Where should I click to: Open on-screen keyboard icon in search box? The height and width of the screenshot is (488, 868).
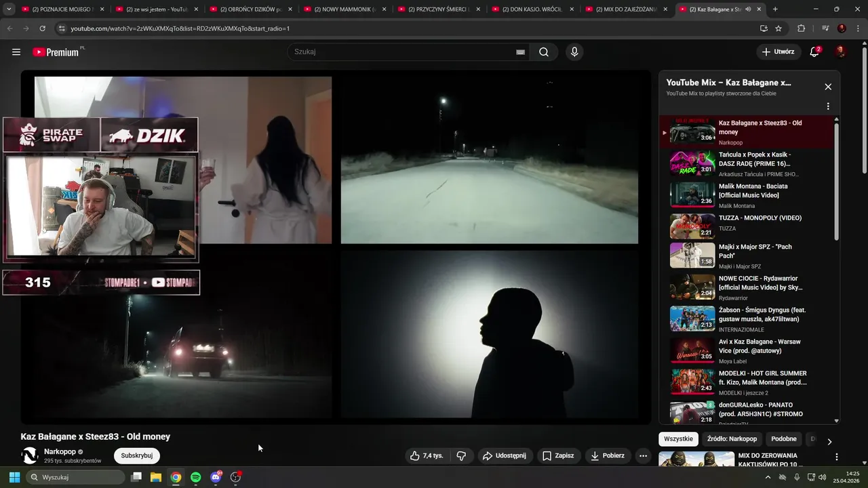pyautogui.click(x=520, y=52)
